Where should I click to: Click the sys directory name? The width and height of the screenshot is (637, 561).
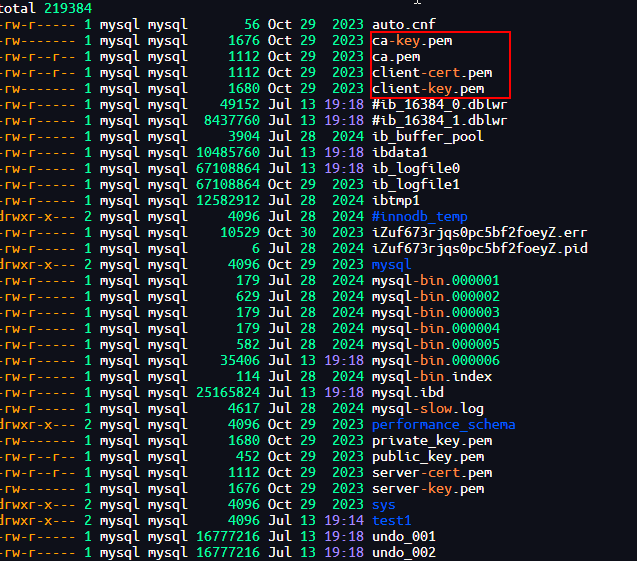pyautogui.click(x=384, y=505)
